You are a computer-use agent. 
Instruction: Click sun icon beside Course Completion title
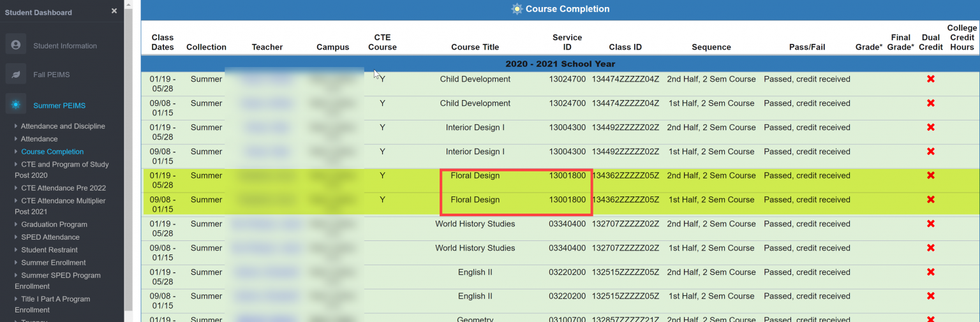[517, 9]
